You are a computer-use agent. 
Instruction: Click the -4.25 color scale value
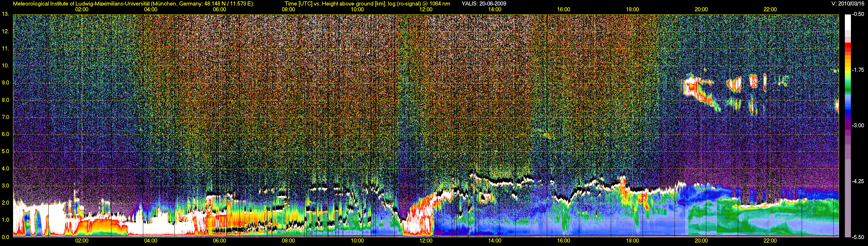pyautogui.click(x=858, y=181)
